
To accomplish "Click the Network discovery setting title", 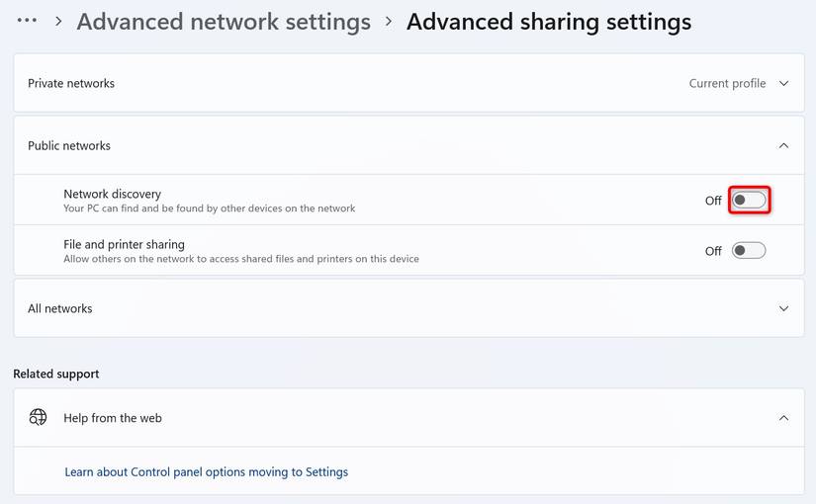I will (x=112, y=194).
